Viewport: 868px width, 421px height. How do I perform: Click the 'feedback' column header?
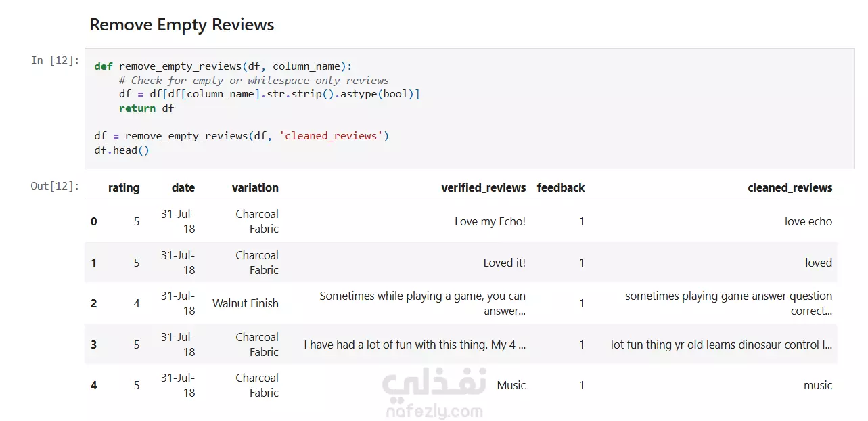point(561,188)
